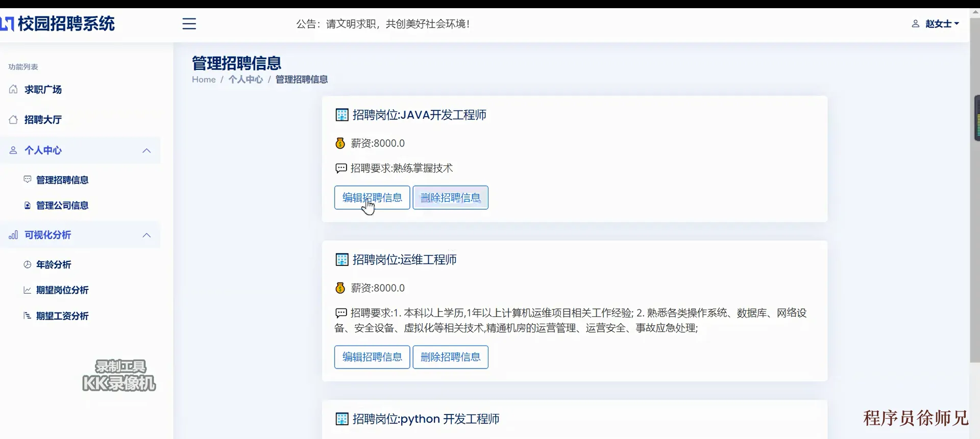The width and height of the screenshot is (980, 439).
Task: Click the 管理公司信息 sidebar icon
Action: click(28, 205)
